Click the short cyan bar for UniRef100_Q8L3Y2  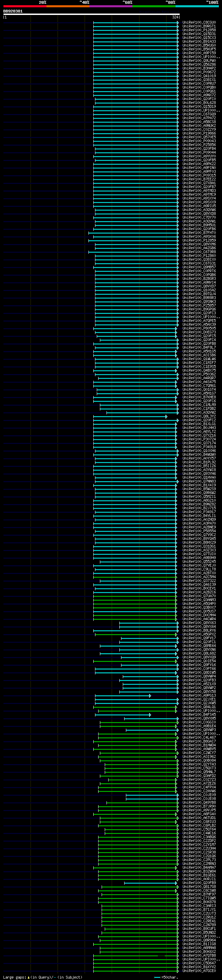point(130,416)
